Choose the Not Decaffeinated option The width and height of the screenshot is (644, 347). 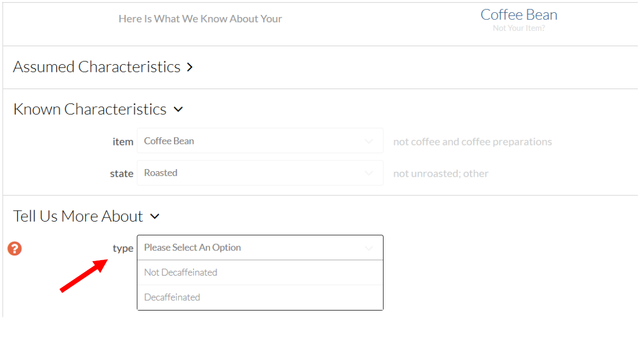[x=260, y=272]
